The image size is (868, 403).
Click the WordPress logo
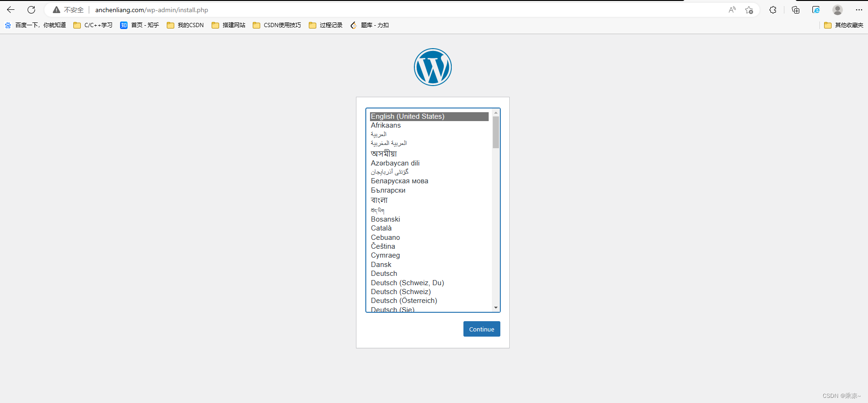coord(433,67)
